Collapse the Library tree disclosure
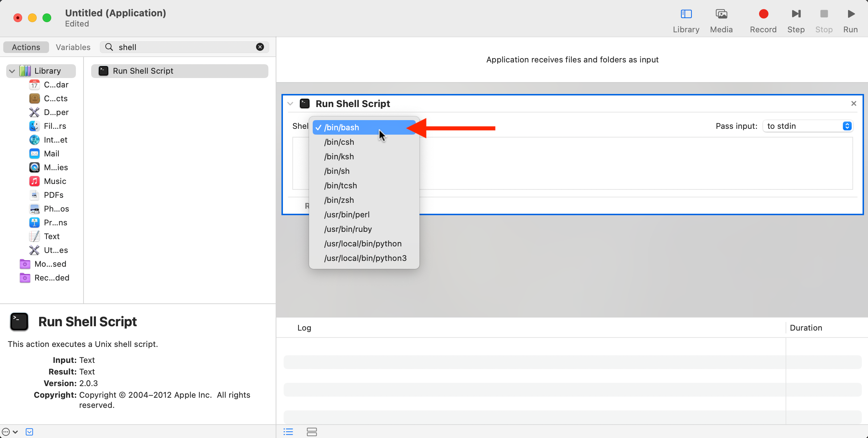This screenshot has width=868, height=438. pyautogui.click(x=12, y=71)
